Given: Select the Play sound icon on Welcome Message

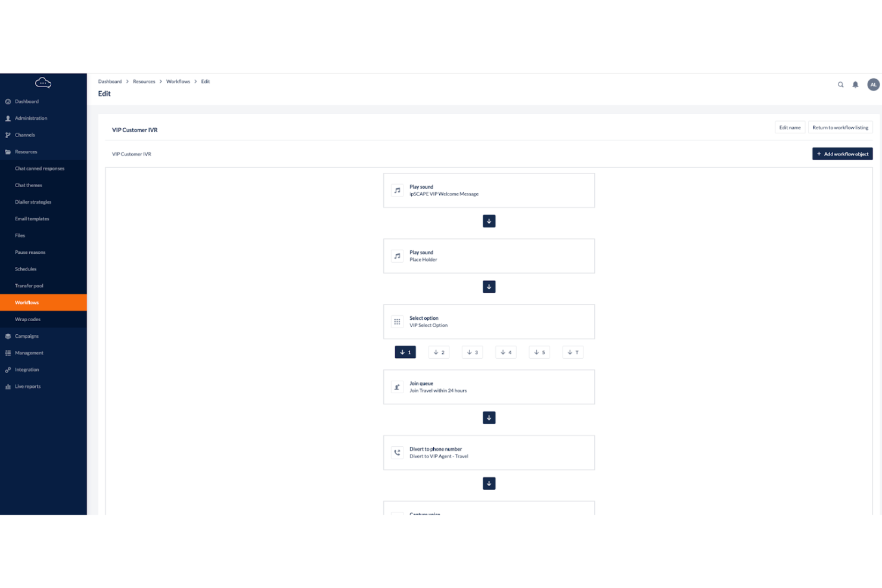Looking at the screenshot, I should [x=397, y=190].
